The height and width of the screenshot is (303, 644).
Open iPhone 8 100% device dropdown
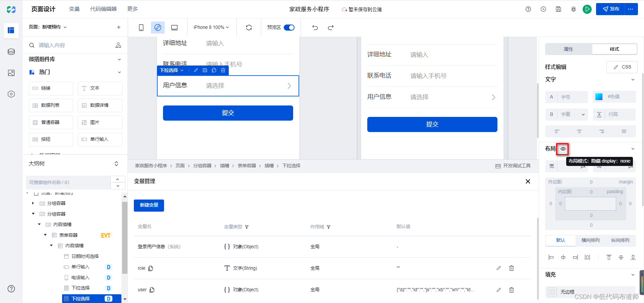(x=211, y=28)
